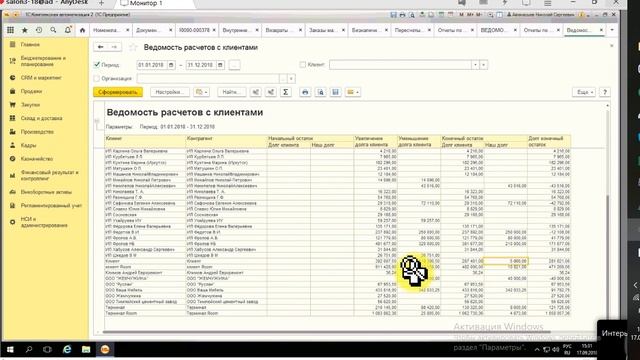Viewport: 640px width, 360px height.
Task: Click the collapse all groups toolbar icon
Action: [x=256, y=92]
